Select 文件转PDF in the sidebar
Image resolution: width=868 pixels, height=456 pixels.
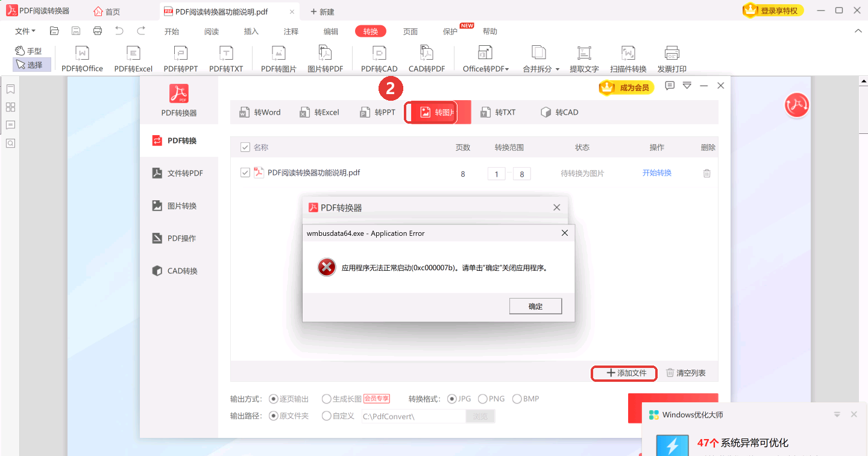click(179, 173)
